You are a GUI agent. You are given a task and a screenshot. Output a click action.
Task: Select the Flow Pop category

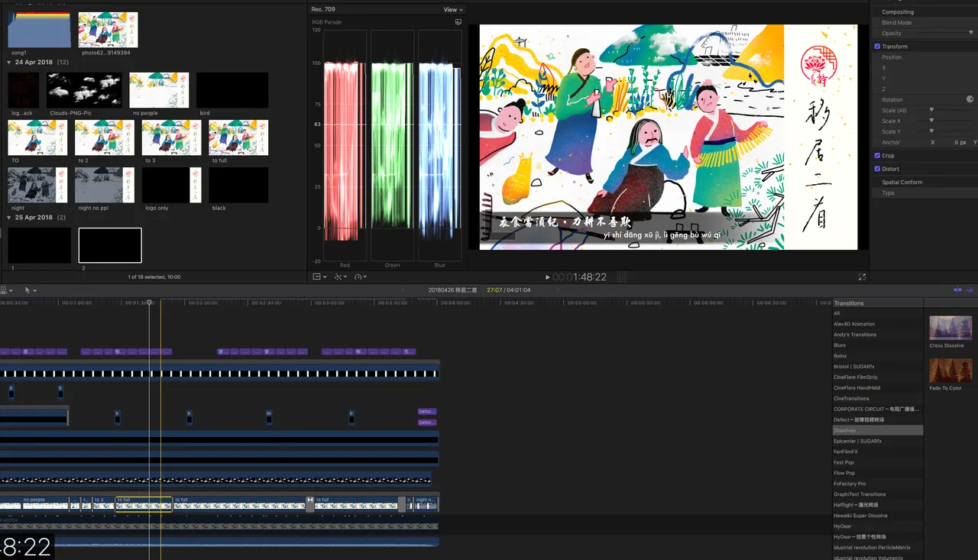pos(878,473)
